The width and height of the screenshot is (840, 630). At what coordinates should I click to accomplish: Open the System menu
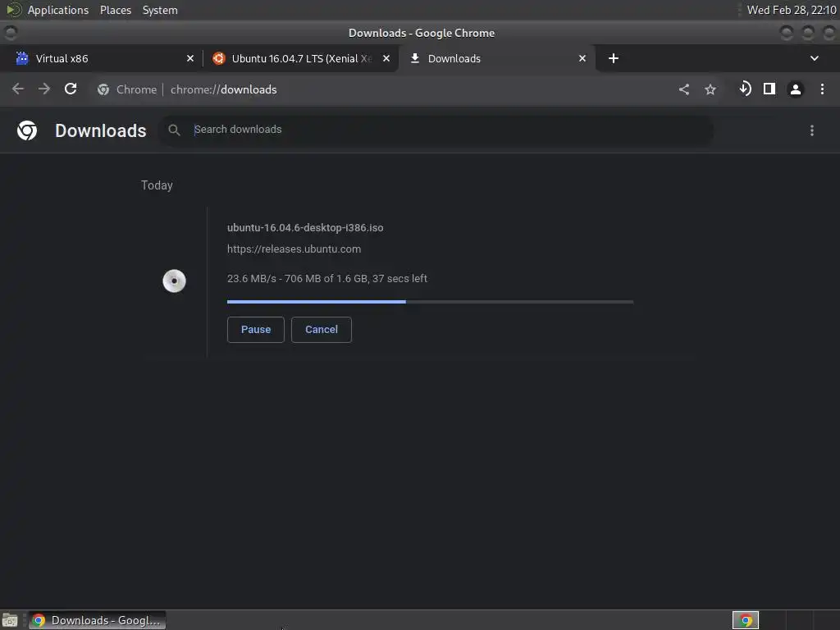(x=160, y=10)
